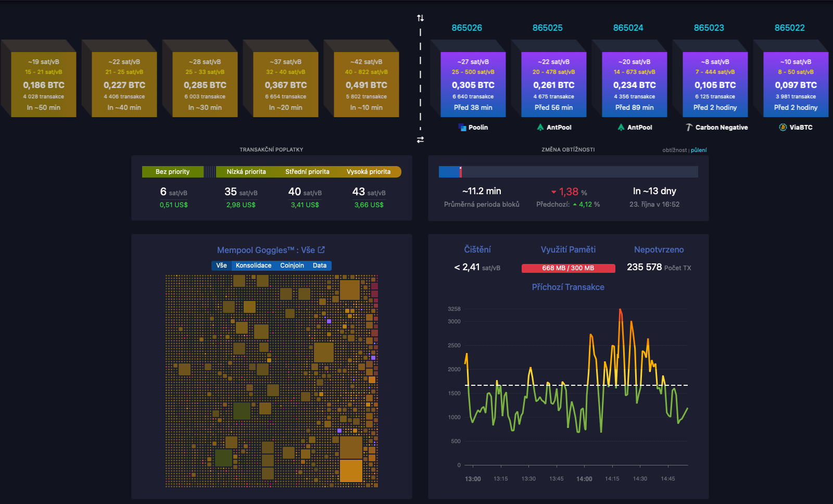Select the Data tab in Mempool Goggles
The width and height of the screenshot is (833, 504).
[x=319, y=266]
